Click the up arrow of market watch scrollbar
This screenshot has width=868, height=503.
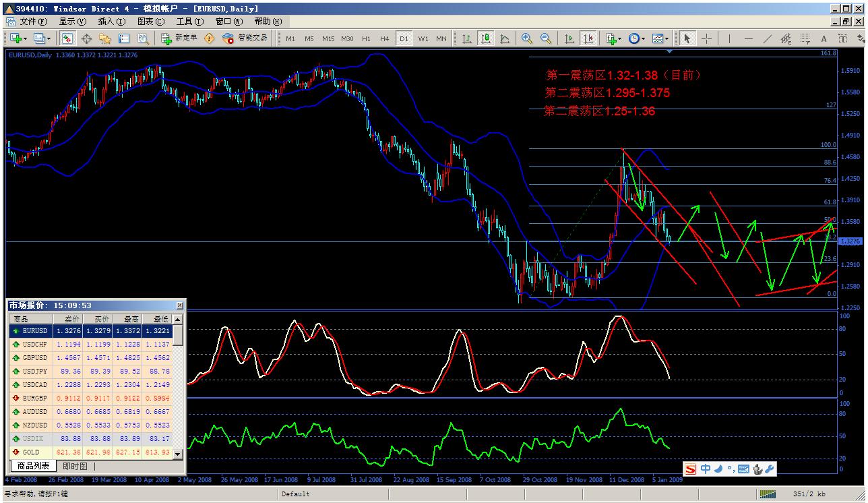tap(179, 319)
